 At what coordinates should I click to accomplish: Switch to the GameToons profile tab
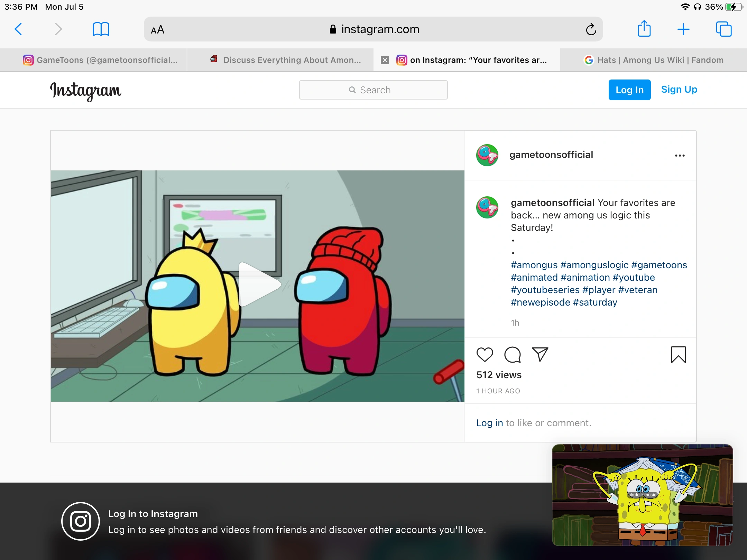[x=100, y=60]
